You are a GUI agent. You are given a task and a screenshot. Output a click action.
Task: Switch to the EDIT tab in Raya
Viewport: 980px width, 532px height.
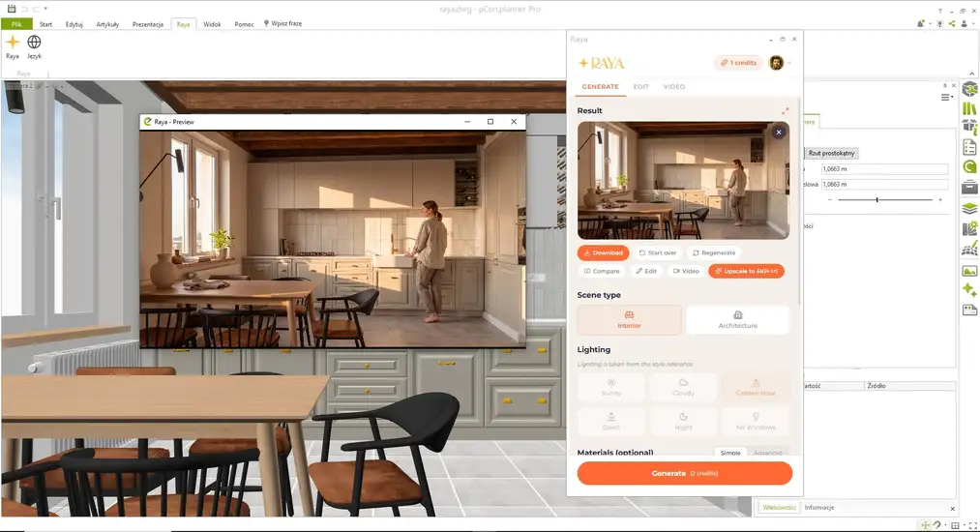pos(640,87)
